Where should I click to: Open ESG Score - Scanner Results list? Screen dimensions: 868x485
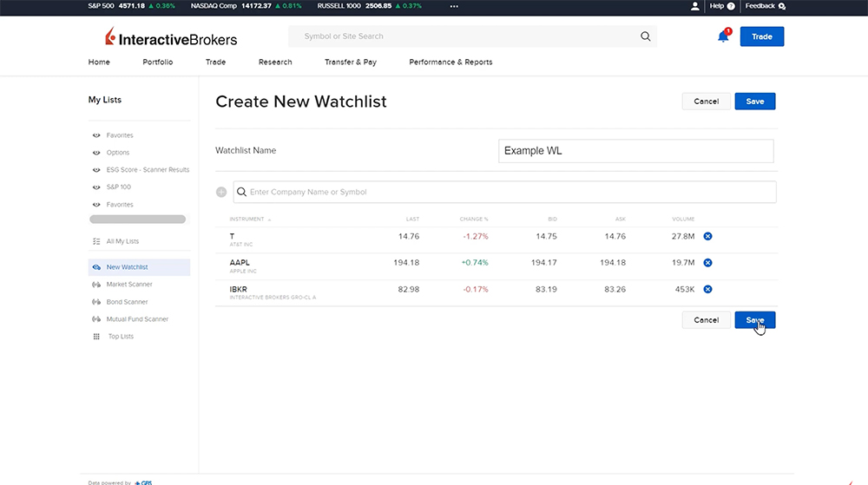click(147, 170)
